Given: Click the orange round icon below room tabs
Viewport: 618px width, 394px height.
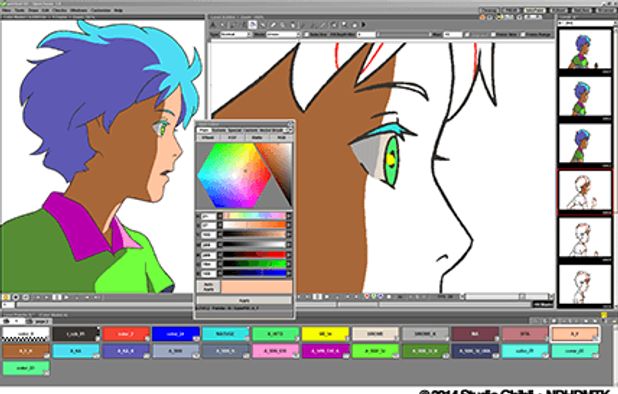Looking at the screenshot, I should [482, 17].
